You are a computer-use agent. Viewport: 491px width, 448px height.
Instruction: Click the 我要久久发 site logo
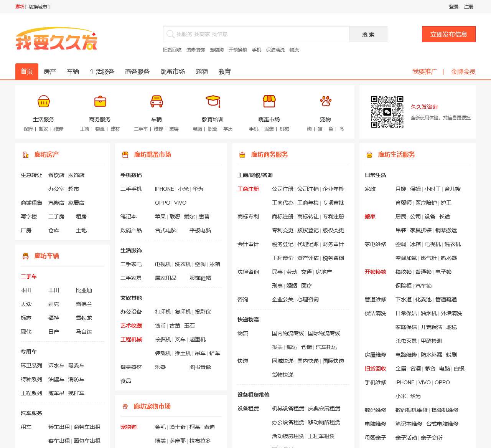(56, 39)
